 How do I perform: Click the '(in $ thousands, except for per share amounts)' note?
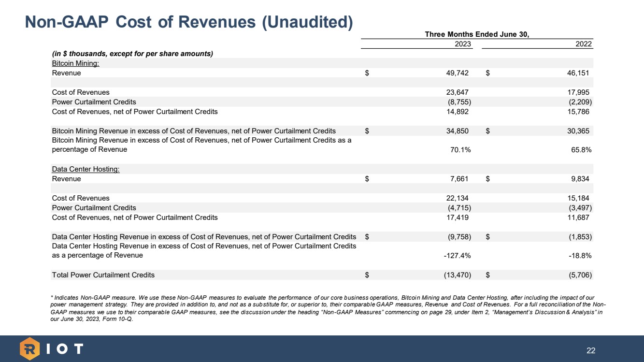pos(132,54)
